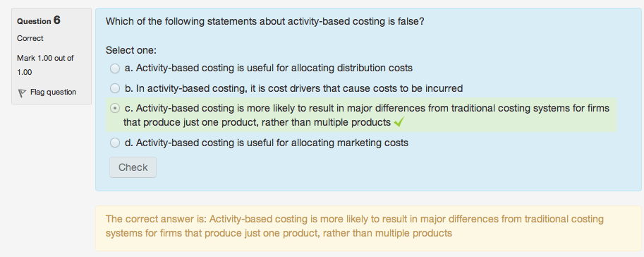Click the green checkmark after option c
The image size is (644, 257).
[x=399, y=122]
